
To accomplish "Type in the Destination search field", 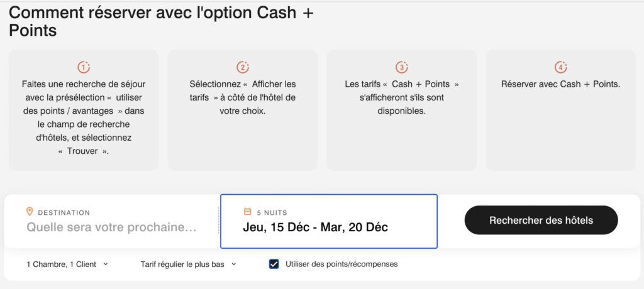I will (112, 227).
